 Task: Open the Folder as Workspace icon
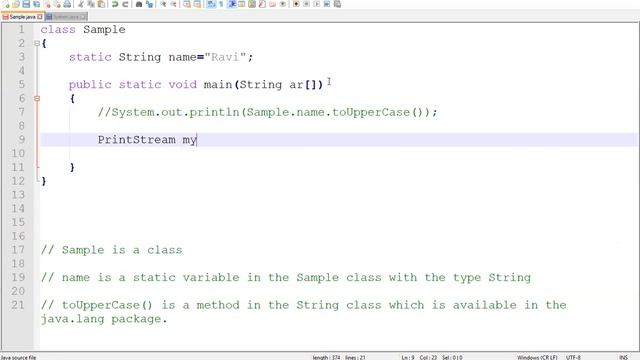click(x=272, y=4)
